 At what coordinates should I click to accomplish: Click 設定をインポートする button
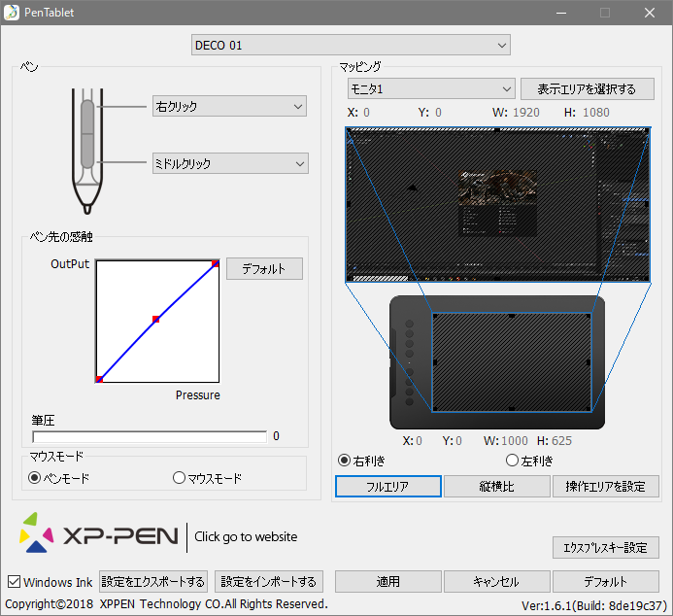pos(269,582)
